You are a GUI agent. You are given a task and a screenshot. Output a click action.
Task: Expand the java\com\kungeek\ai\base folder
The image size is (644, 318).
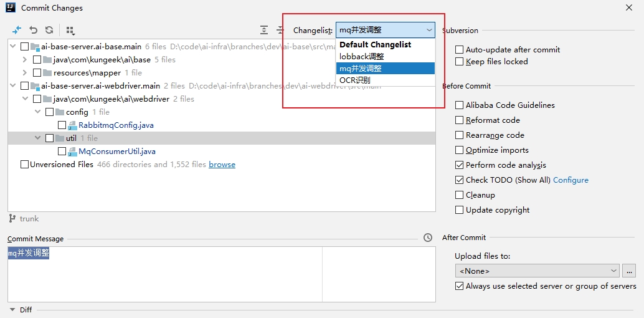(24, 60)
